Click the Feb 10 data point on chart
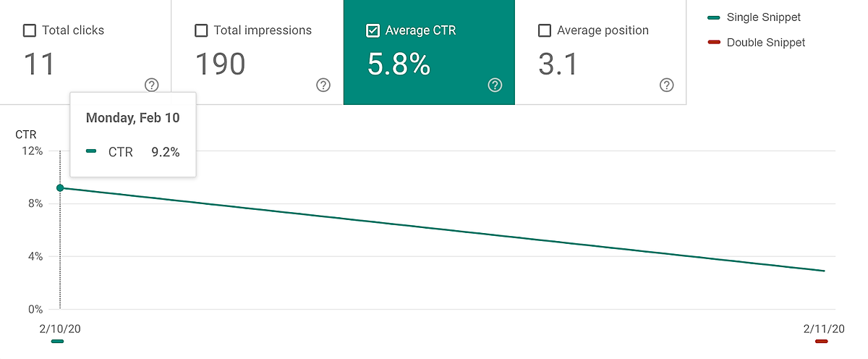 click(x=60, y=188)
